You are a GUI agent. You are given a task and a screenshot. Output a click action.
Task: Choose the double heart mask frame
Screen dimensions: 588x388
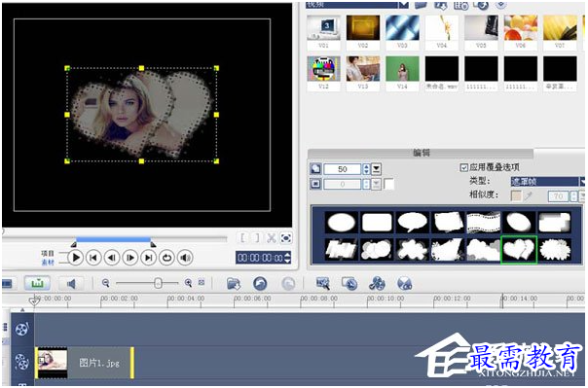click(x=519, y=249)
